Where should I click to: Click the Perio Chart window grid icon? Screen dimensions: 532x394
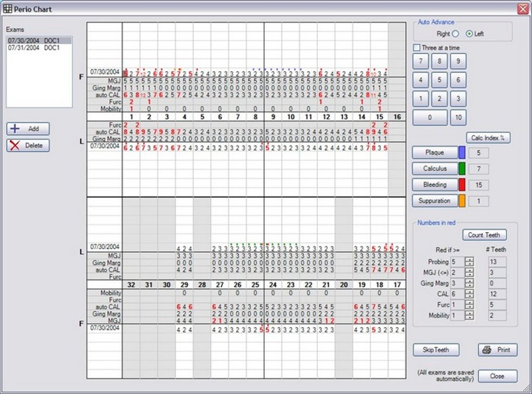[x=7, y=9]
